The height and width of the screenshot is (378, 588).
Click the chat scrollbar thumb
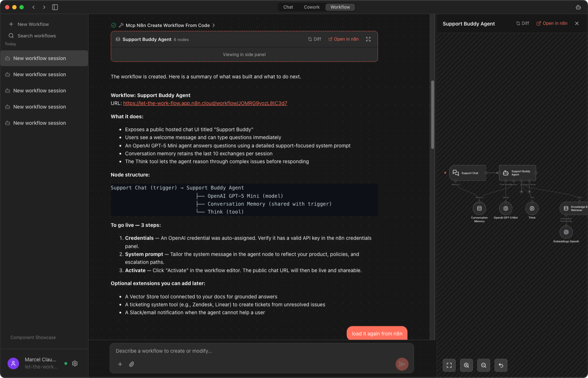433,114
